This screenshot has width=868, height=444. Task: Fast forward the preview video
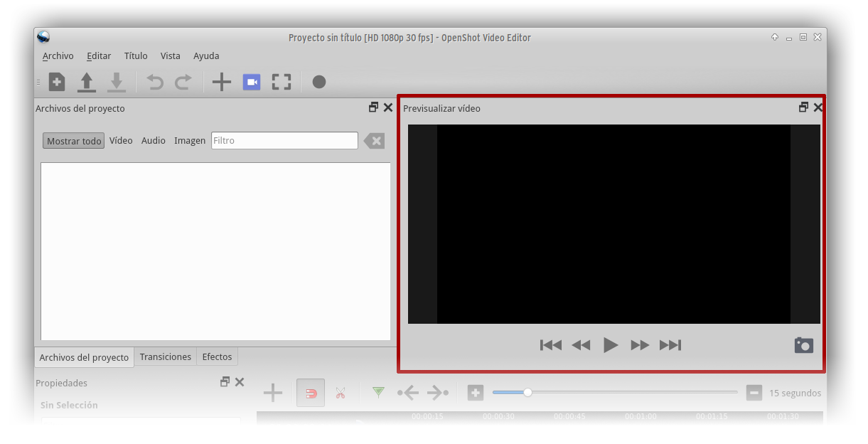(641, 345)
